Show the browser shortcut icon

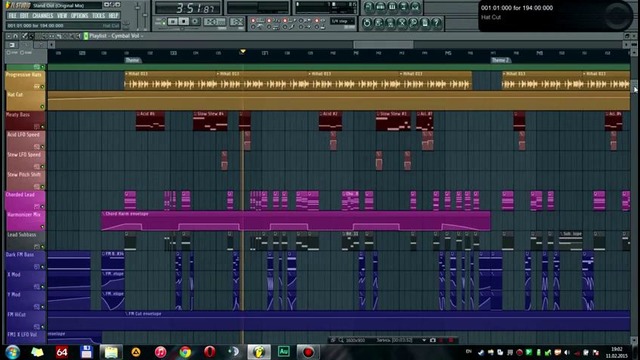(x=404, y=7)
